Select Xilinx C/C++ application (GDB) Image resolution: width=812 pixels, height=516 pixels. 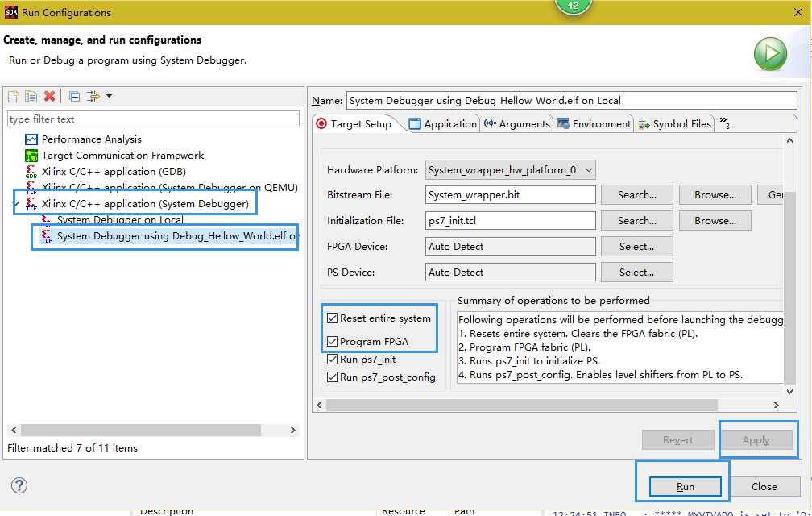click(x=114, y=172)
